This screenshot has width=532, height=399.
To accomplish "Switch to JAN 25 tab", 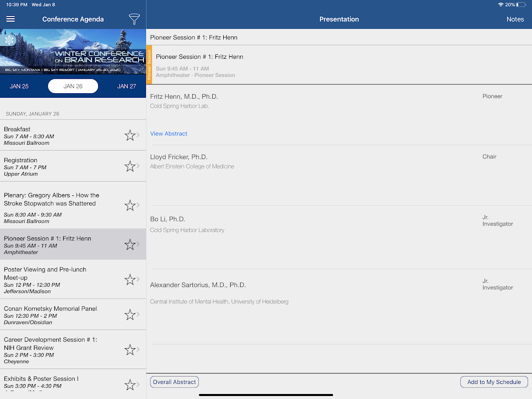I will pyautogui.click(x=19, y=86).
